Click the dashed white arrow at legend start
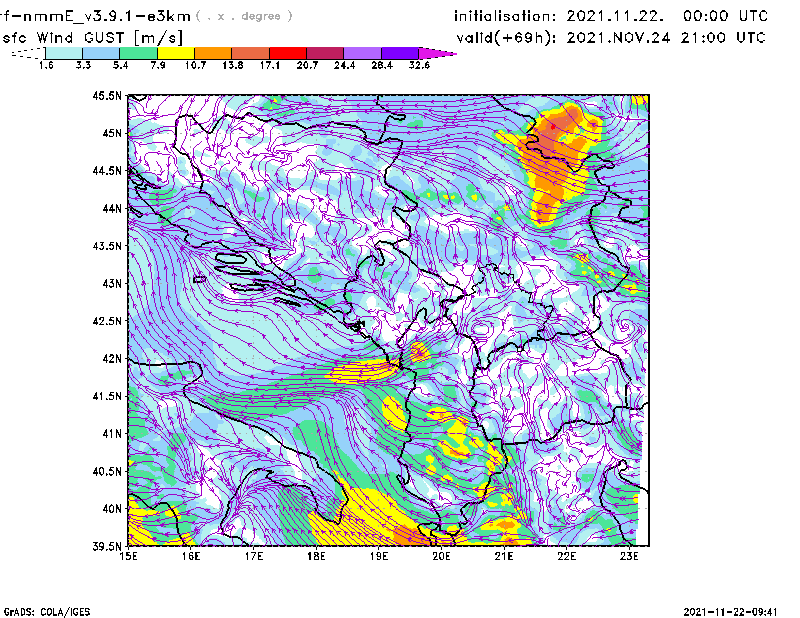800x618 pixels. 28,53
